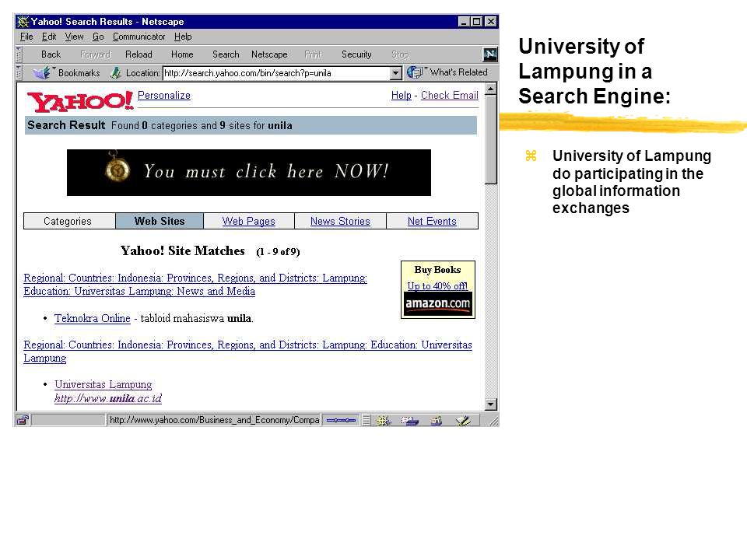Open the Education: Universitas Lampung category link

pyautogui.click(x=247, y=351)
